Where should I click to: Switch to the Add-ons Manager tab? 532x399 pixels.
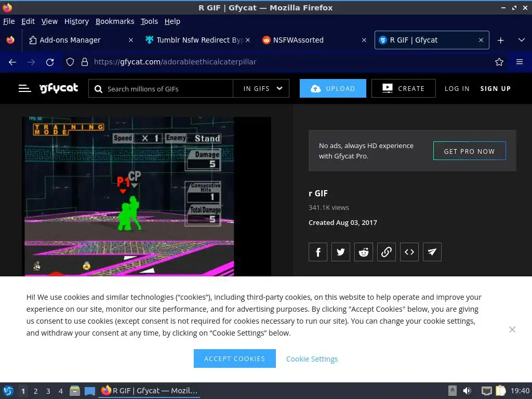tap(81, 40)
